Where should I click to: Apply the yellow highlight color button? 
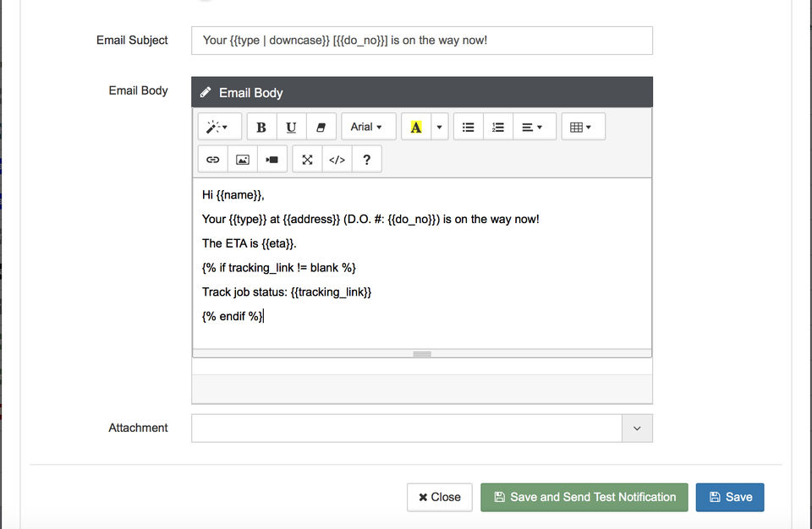(415, 127)
